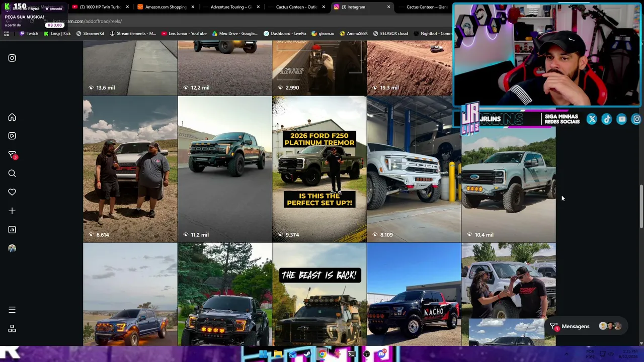The width and height of the screenshot is (644, 362).
Task: Open the Chrome apps grid in bookmarks bar
Action: pyautogui.click(x=7, y=34)
